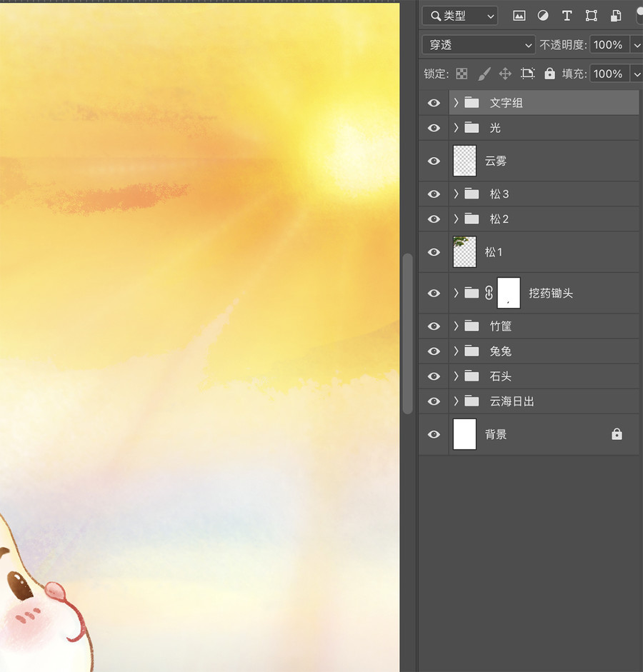Click the 文字组 folder icon
The image size is (643, 672).
point(472,103)
